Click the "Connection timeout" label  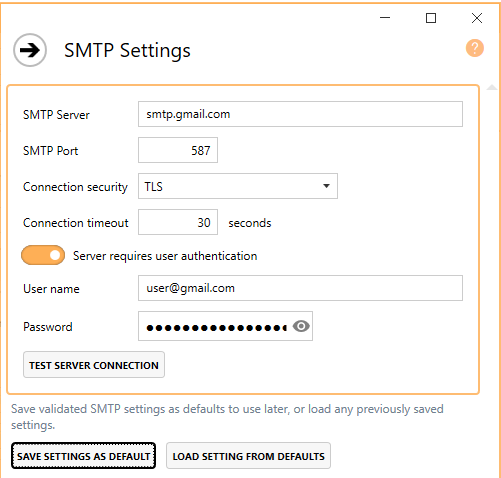tap(76, 223)
